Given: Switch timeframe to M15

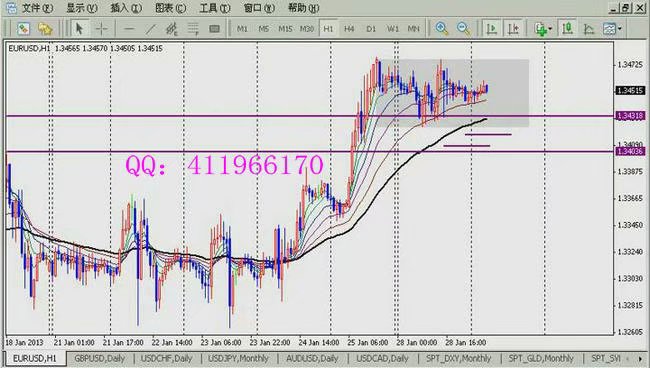Looking at the screenshot, I should 285,29.
